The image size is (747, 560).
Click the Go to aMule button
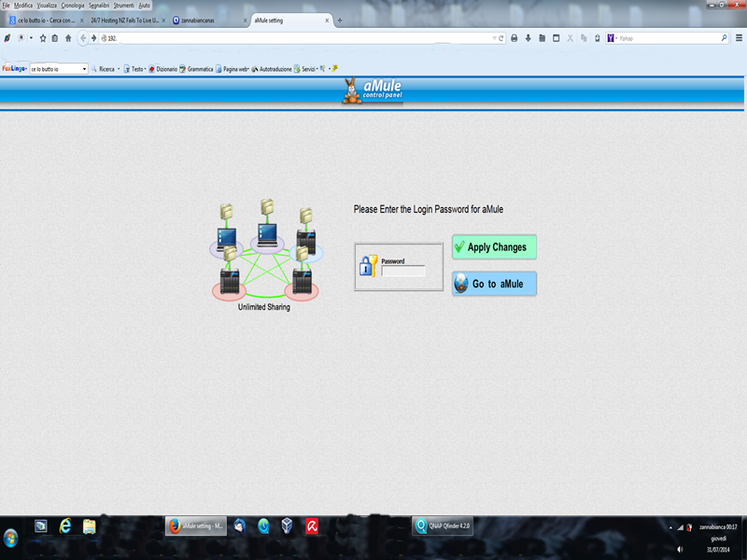[x=494, y=283]
